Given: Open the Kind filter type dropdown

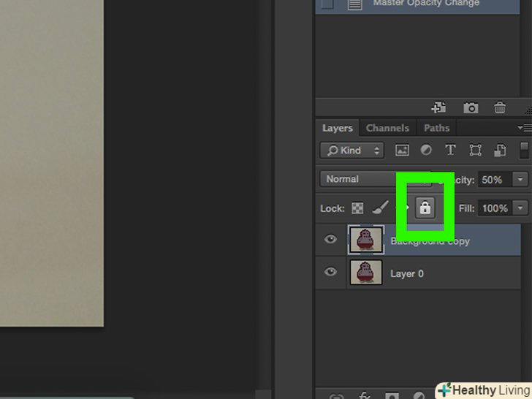Looking at the screenshot, I should pyautogui.click(x=351, y=151).
